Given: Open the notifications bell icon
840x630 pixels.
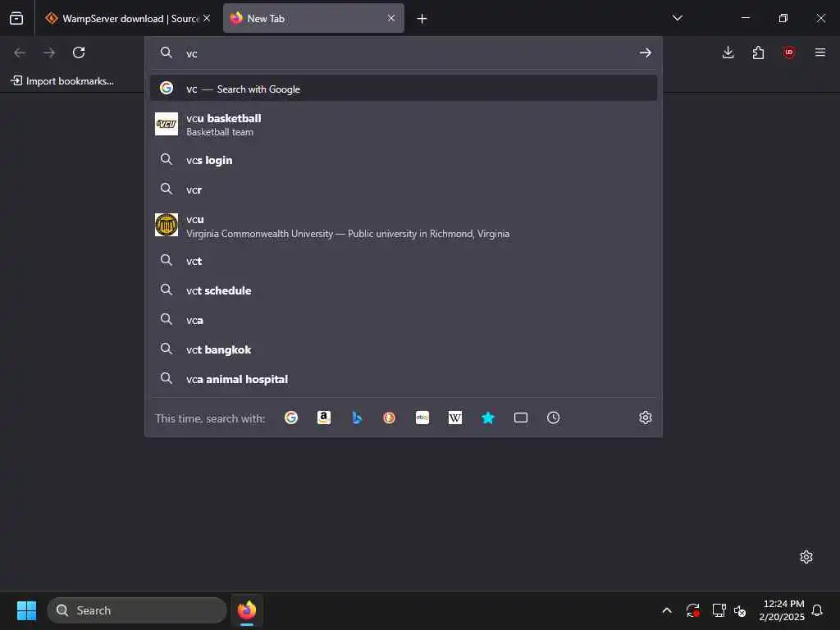Looking at the screenshot, I should tap(817, 610).
